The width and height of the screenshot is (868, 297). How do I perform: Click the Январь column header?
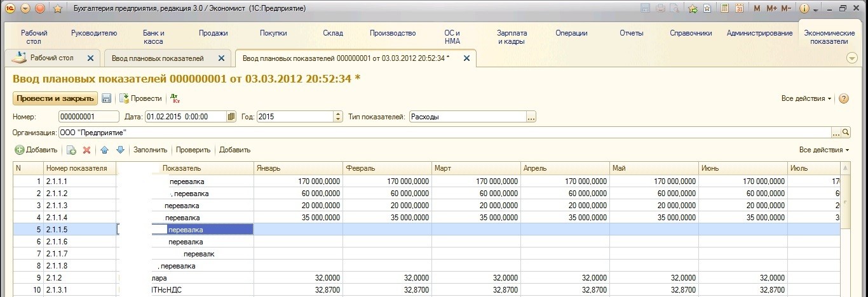(298, 168)
